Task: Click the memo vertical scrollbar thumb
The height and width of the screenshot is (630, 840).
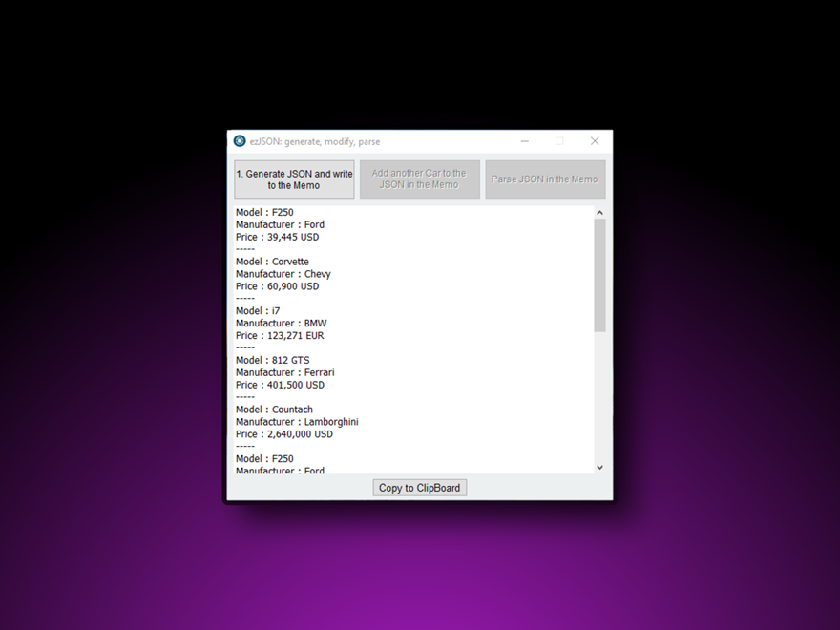Action: 599,275
